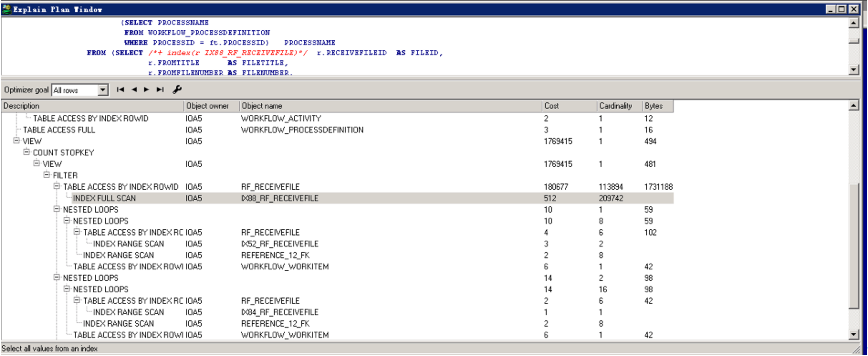Go to previous operation arrow

134,90
